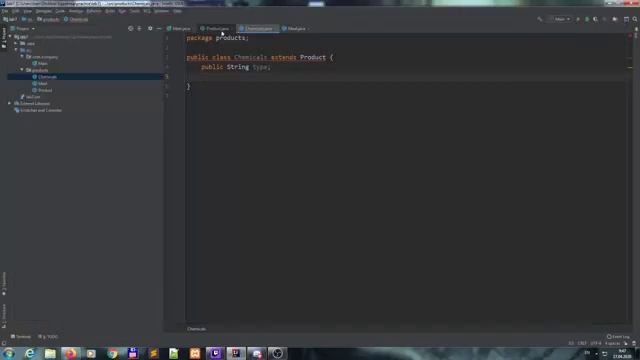The width and height of the screenshot is (640, 360).
Task: Click the 4 spaces indent setting in status bar
Action: (612, 343)
